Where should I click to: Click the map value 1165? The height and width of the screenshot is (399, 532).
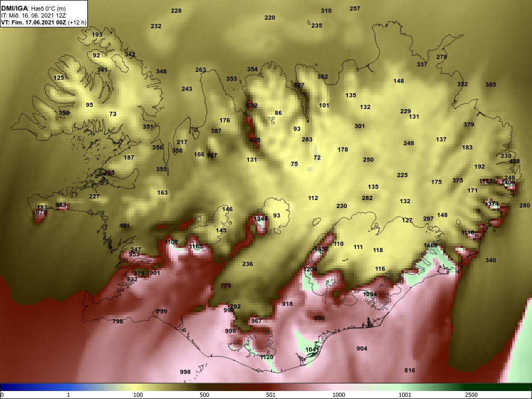[196, 246]
